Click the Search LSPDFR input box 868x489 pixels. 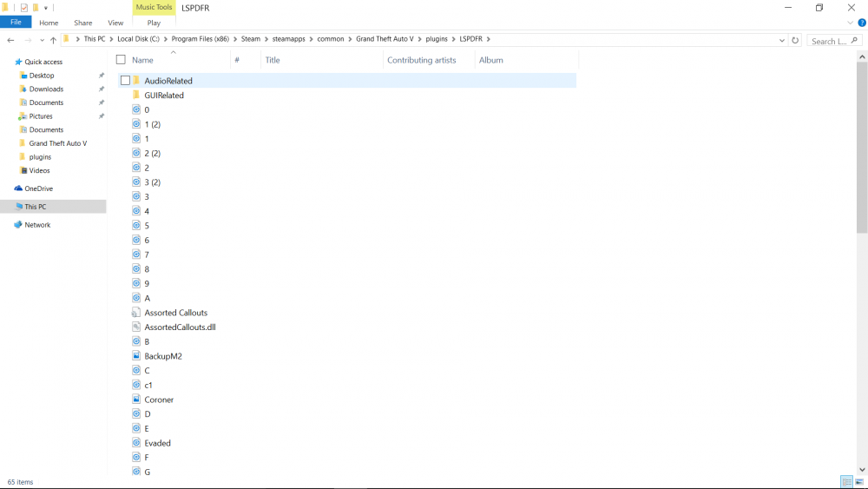(x=834, y=41)
